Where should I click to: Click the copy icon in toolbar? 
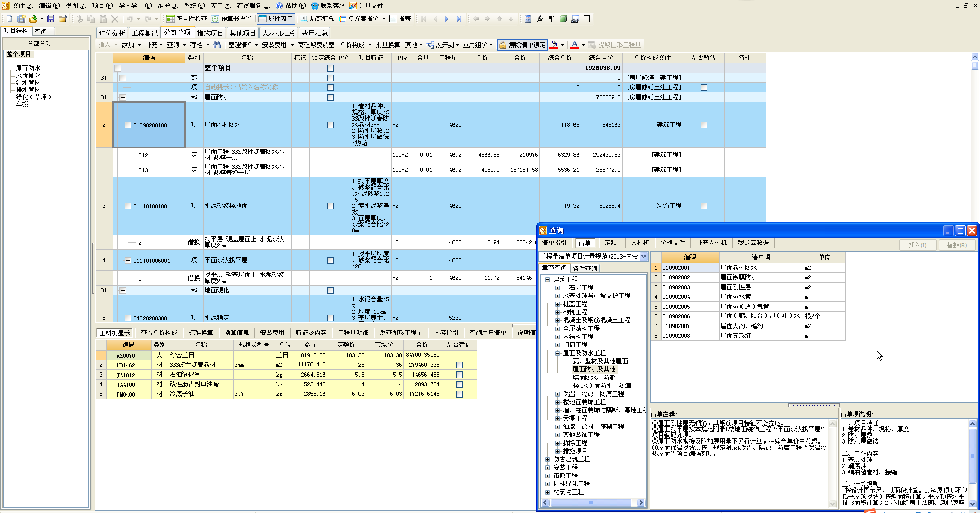point(91,19)
